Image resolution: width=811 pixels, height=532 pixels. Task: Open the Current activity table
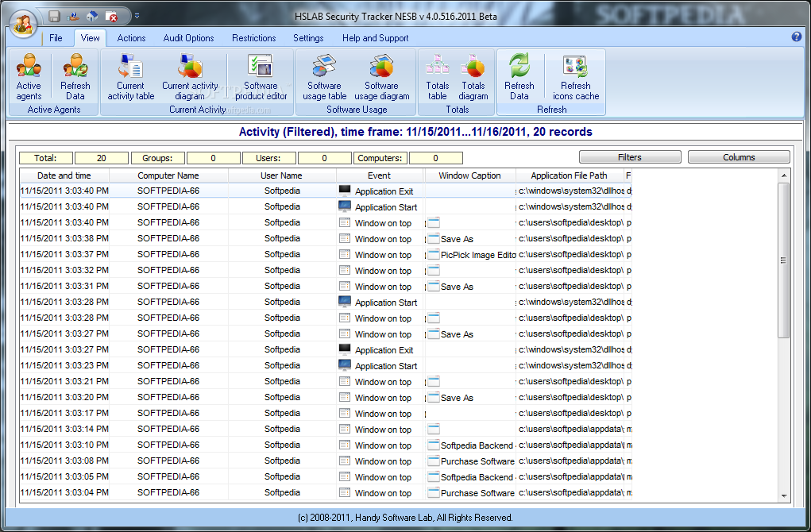point(131,76)
